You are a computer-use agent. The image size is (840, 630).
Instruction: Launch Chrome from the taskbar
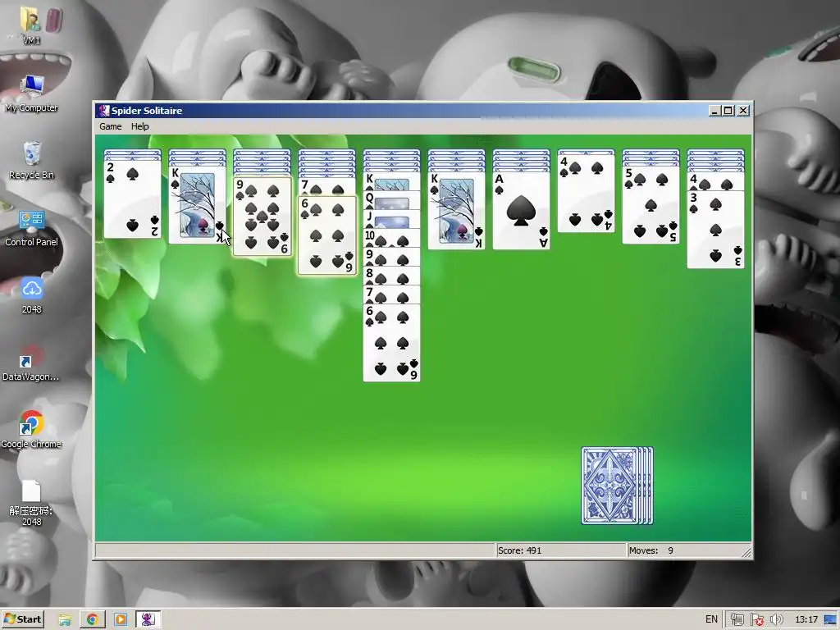(x=92, y=620)
